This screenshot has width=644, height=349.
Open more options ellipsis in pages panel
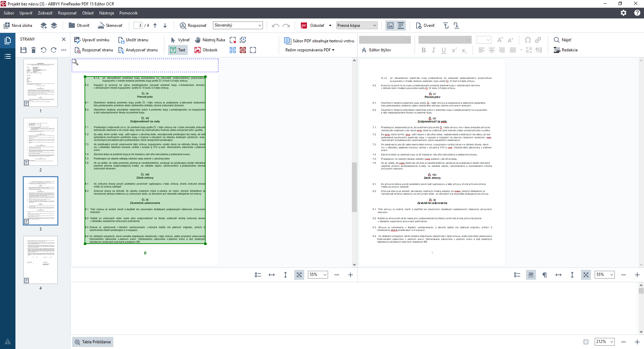[x=64, y=50]
